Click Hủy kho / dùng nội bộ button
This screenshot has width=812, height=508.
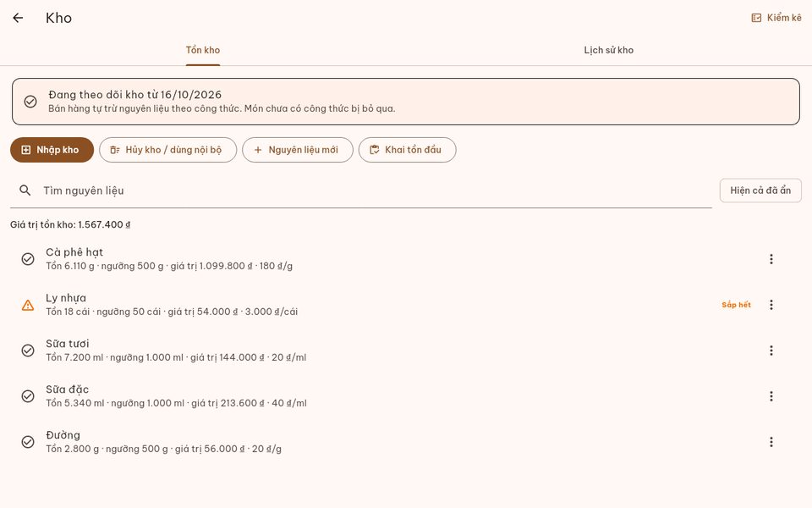(167, 150)
